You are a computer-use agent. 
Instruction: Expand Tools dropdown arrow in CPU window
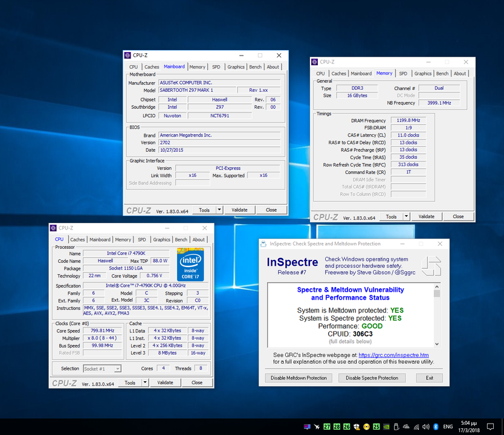click(145, 382)
